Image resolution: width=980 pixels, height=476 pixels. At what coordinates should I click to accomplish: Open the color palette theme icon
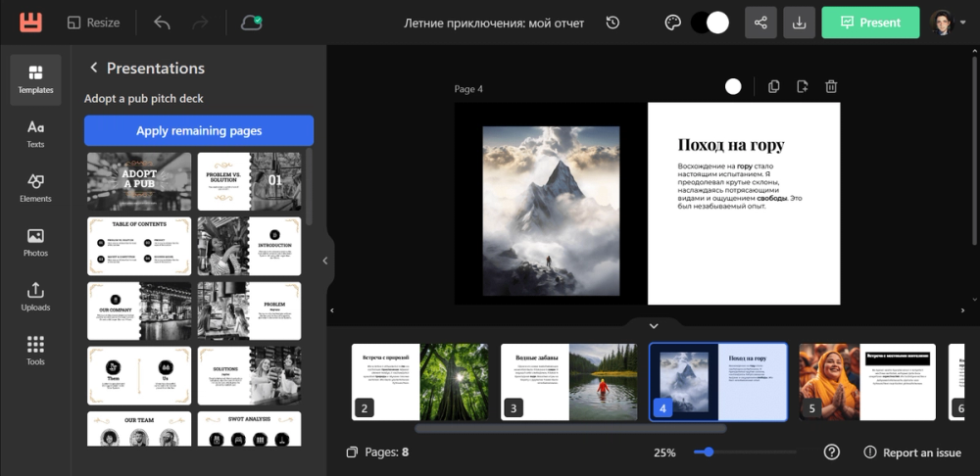[x=672, y=23]
